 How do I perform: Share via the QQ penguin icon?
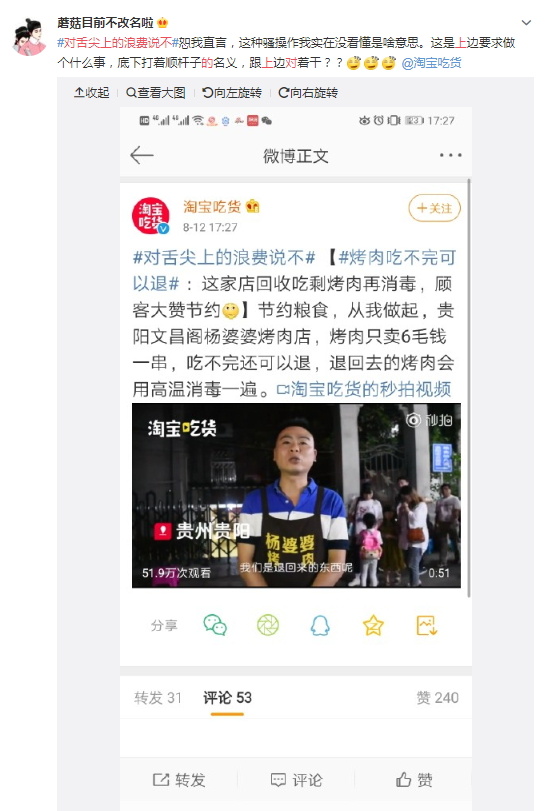[x=320, y=625]
